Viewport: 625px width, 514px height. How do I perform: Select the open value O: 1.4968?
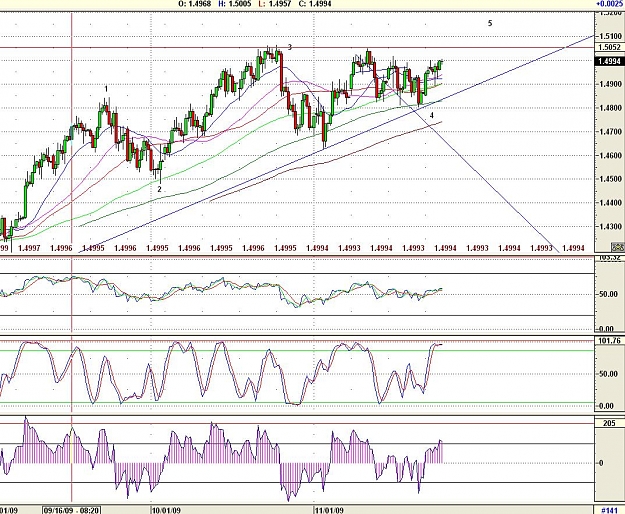[195, 4]
